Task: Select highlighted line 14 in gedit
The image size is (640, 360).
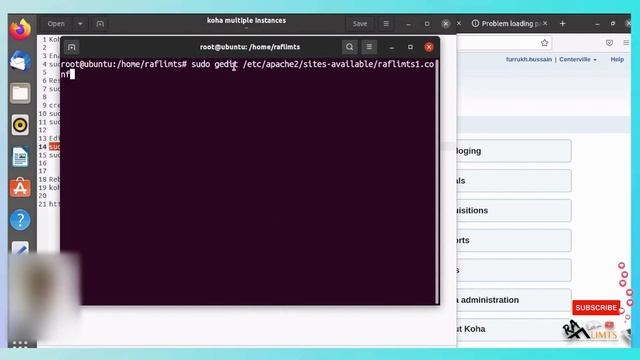Action: [54, 147]
